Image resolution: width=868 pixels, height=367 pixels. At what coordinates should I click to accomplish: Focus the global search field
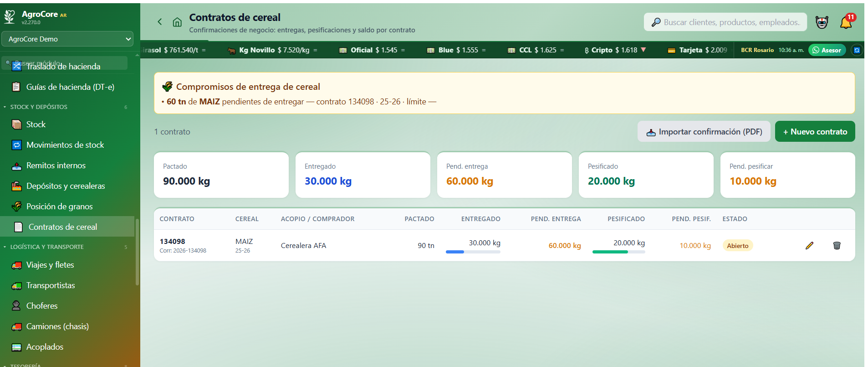725,22
